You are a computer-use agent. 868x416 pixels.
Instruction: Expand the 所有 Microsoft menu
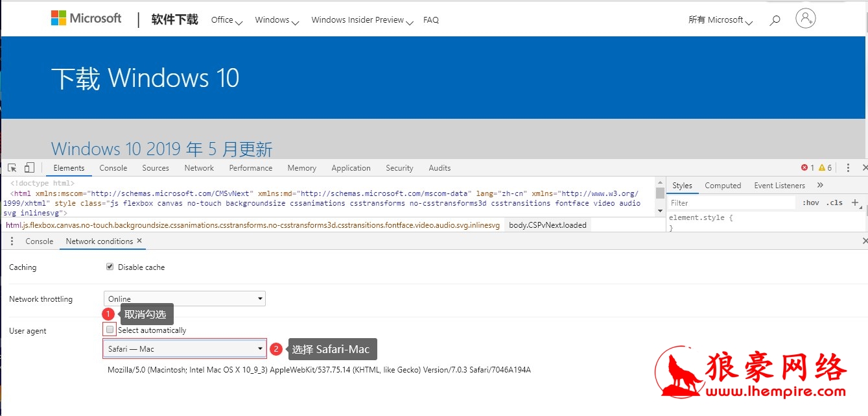(x=720, y=20)
